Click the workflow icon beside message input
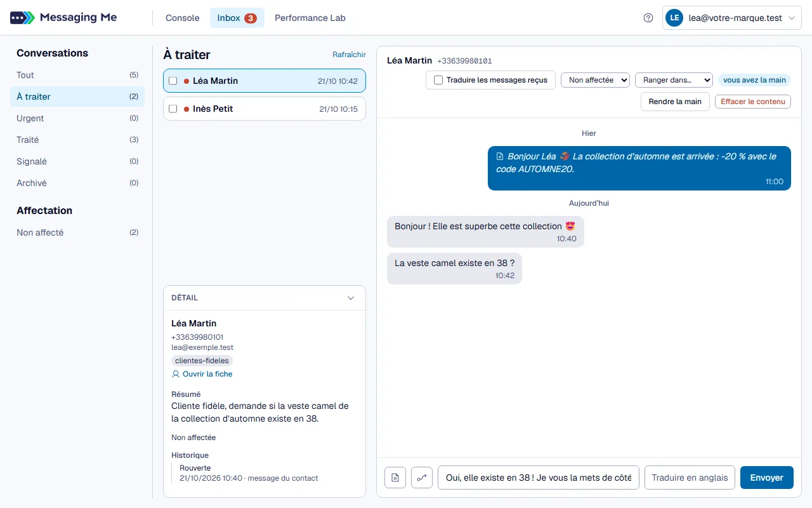Image resolution: width=812 pixels, height=508 pixels. 422,478
